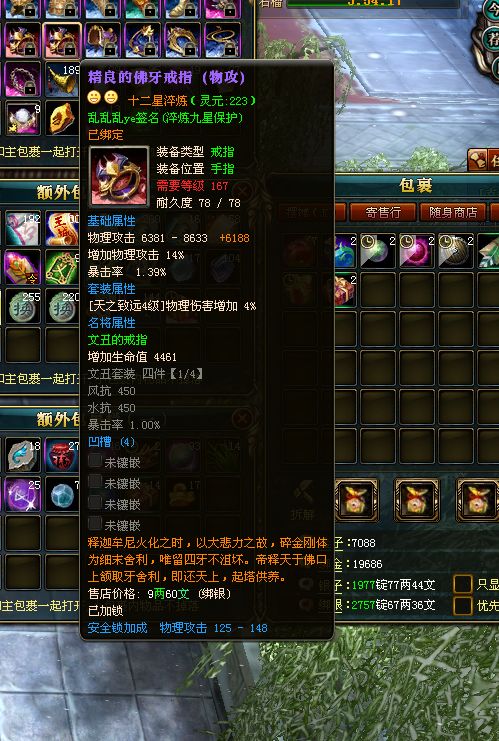Open the 随身商店 portable shop
The image size is (499, 741).
453,212
